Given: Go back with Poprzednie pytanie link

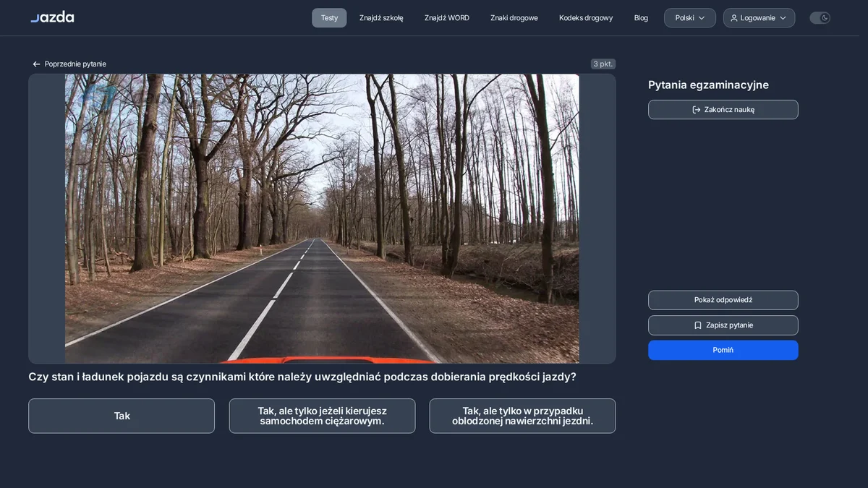Looking at the screenshot, I should pos(69,64).
